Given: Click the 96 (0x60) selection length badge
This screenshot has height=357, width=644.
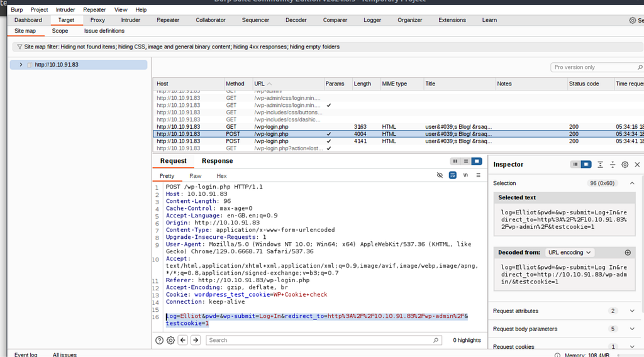Looking at the screenshot, I should point(602,184).
